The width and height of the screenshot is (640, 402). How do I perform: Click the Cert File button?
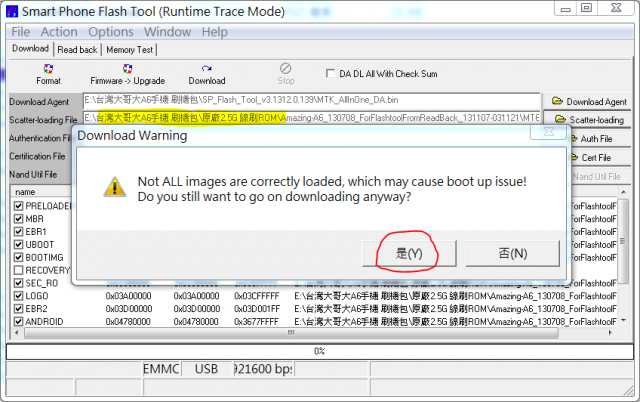[599, 158]
